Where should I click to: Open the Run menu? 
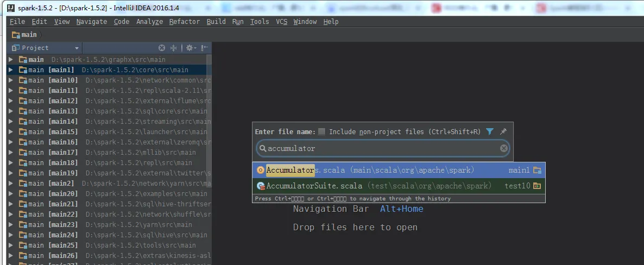tap(238, 22)
